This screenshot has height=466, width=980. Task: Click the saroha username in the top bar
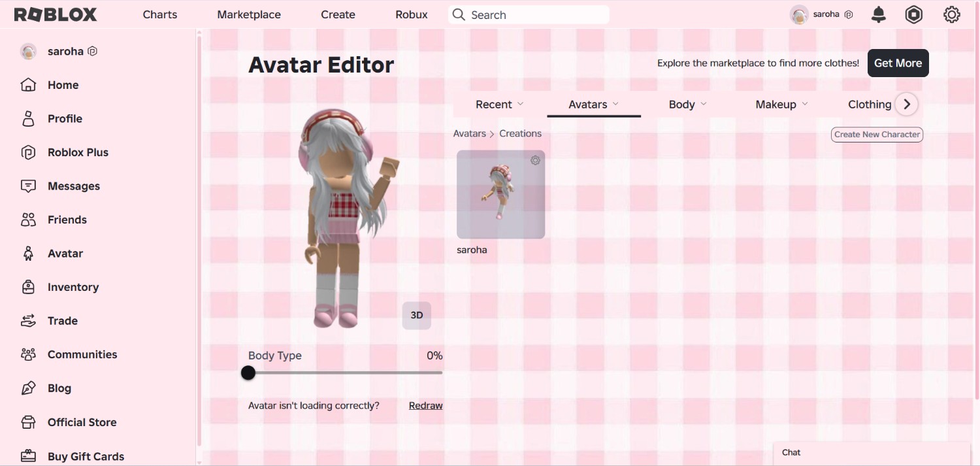[x=826, y=14]
